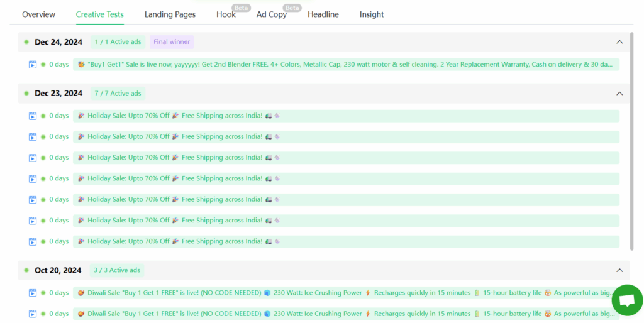Open the first Holiday Sale Upto 70% Off ad
The image size is (644, 323).
pos(347,116)
